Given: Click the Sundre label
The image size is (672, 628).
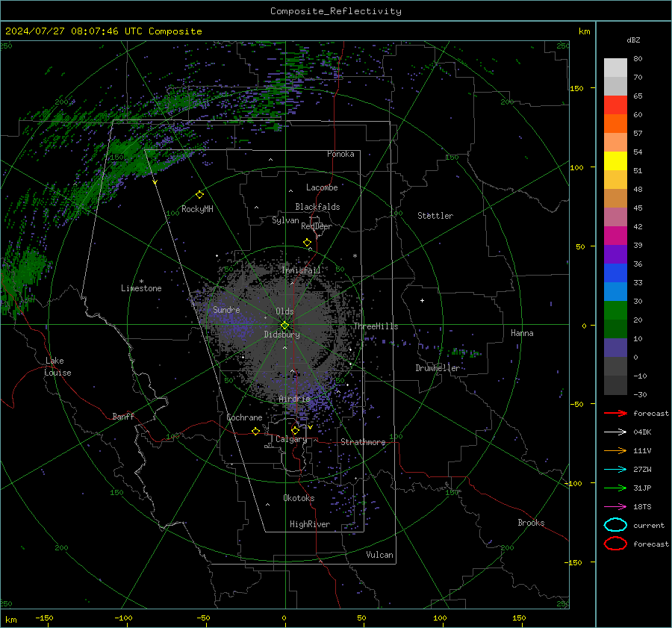Looking at the screenshot, I should [x=226, y=309].
